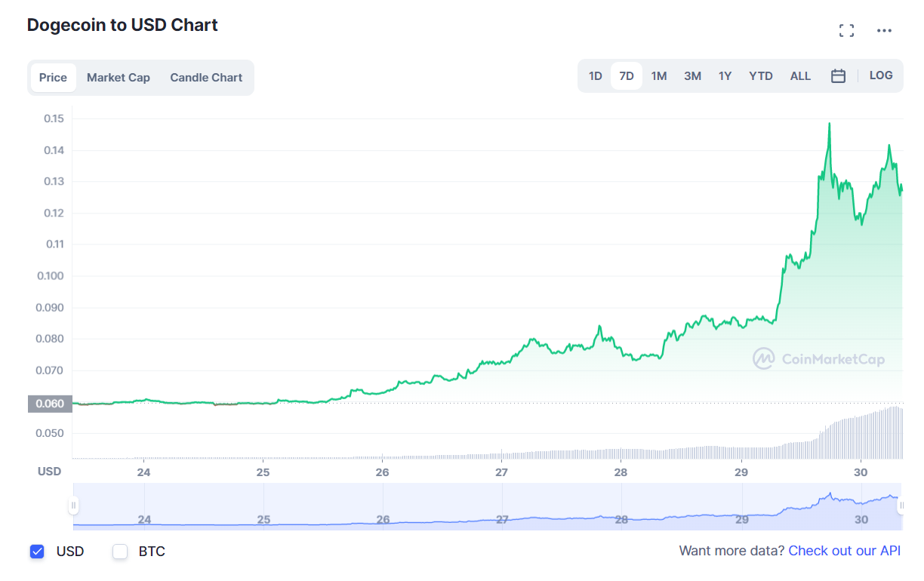924x581 pixels.
Task: Enable the BTC currency checkbox
Action: coord(120,552)
